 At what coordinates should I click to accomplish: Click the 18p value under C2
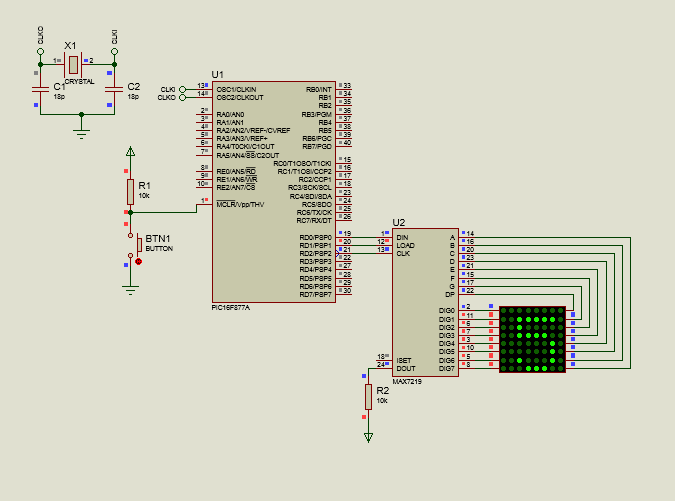133,96
